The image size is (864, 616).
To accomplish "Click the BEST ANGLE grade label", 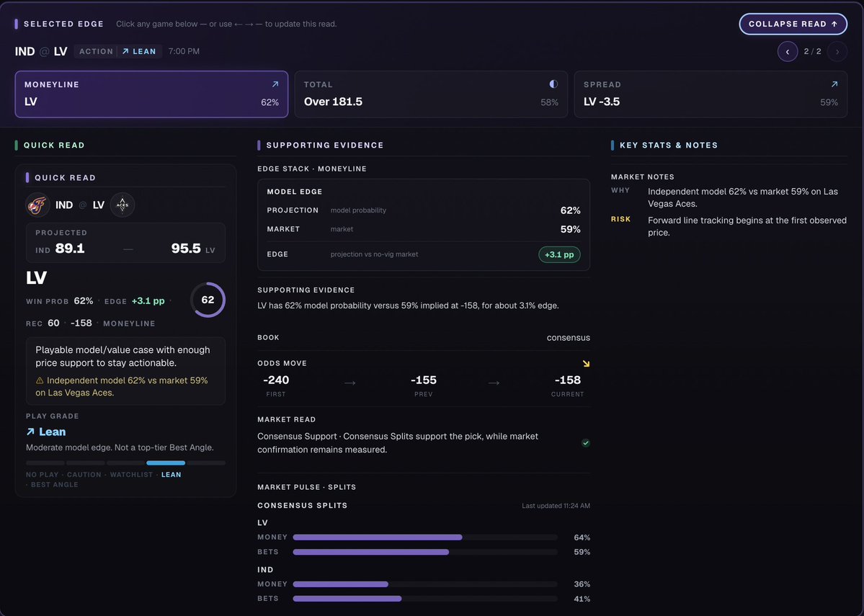I will (x=55, y=485).
